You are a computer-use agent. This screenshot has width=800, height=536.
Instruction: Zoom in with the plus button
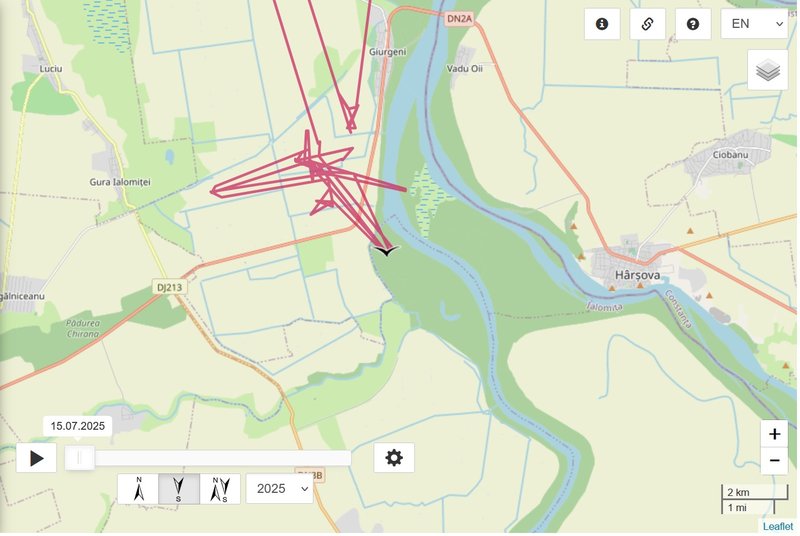point(774,434)
